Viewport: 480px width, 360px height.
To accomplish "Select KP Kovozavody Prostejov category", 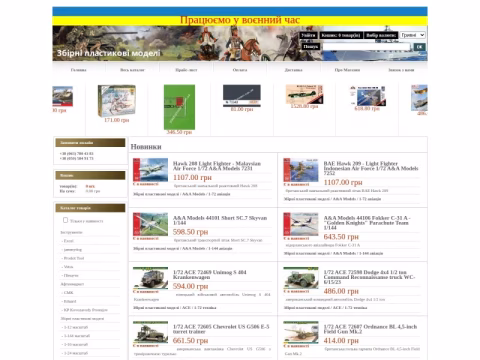I will click(85, 310).
